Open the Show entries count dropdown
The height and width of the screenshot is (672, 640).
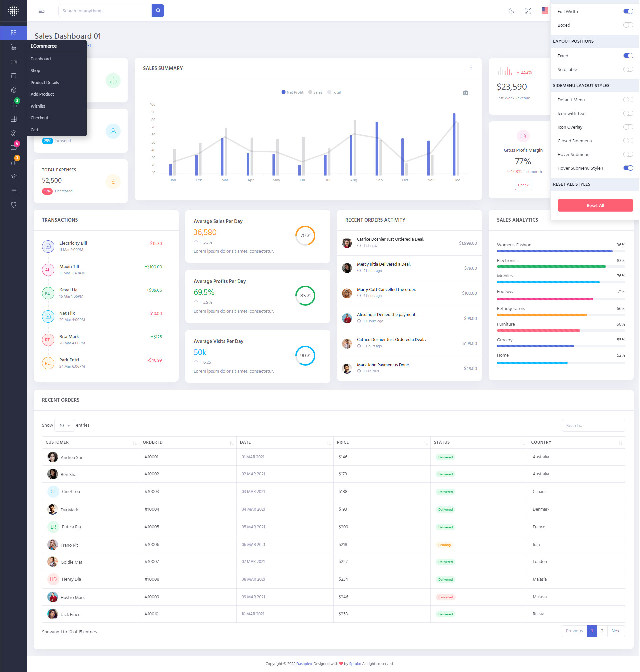(x=64, y=425)
